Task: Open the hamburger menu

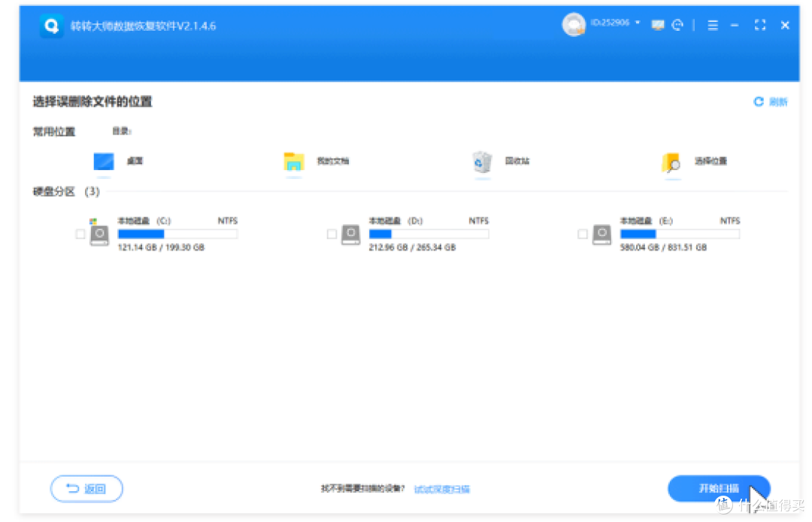Action: (713, 26)
